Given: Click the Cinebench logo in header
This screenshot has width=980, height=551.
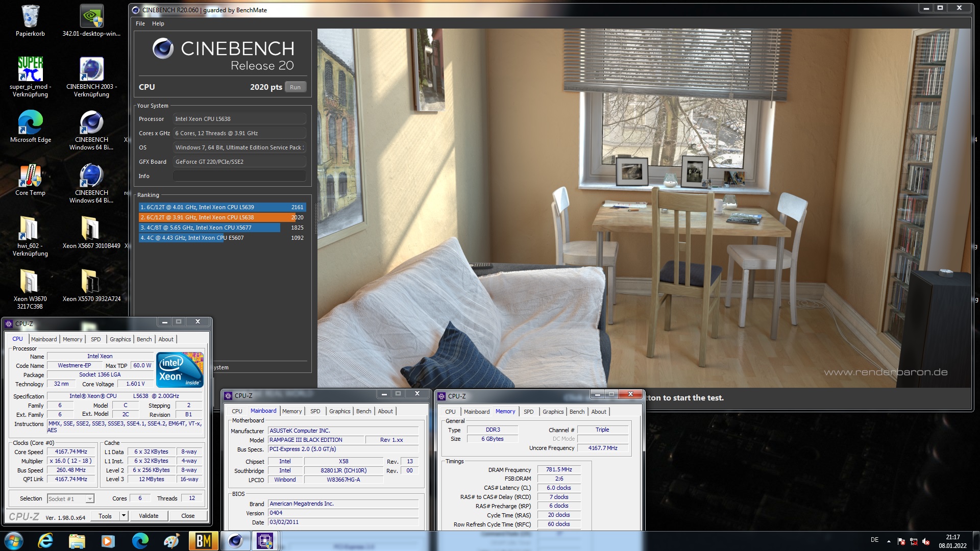Looking at the screenshot, I should [x=163, y=48].
